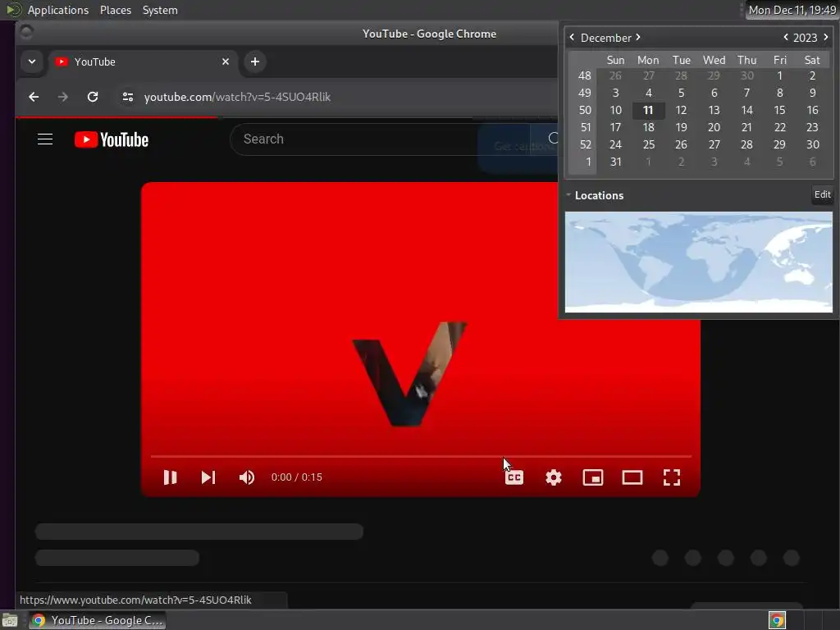Go to previous month in calendar

tap(572, 37)
